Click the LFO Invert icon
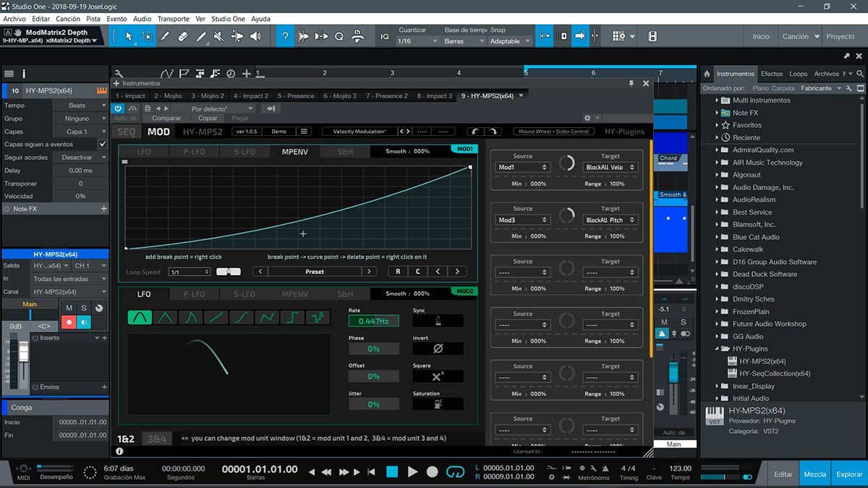Screen dimensions: 868x488 (438, 348)
